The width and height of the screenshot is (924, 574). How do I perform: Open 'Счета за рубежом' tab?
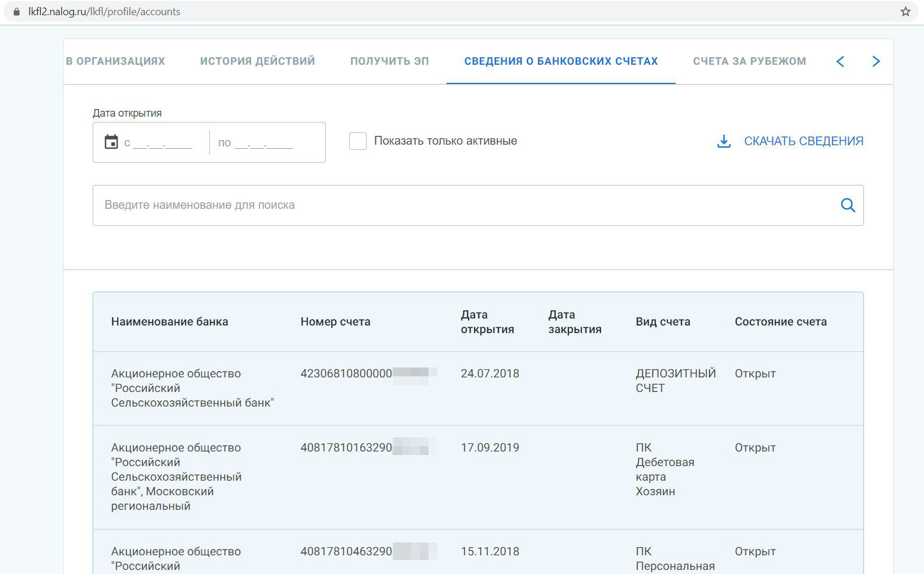click(749, 61)
